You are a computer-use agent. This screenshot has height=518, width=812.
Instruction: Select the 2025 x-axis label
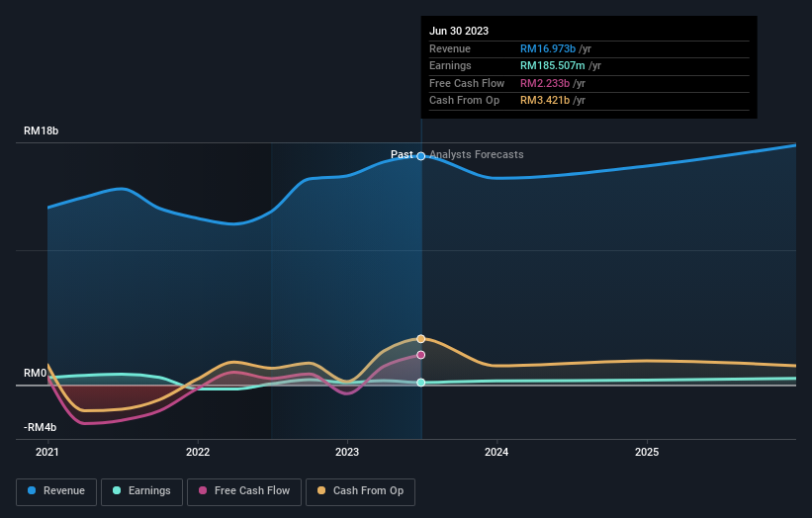point(647,453)
